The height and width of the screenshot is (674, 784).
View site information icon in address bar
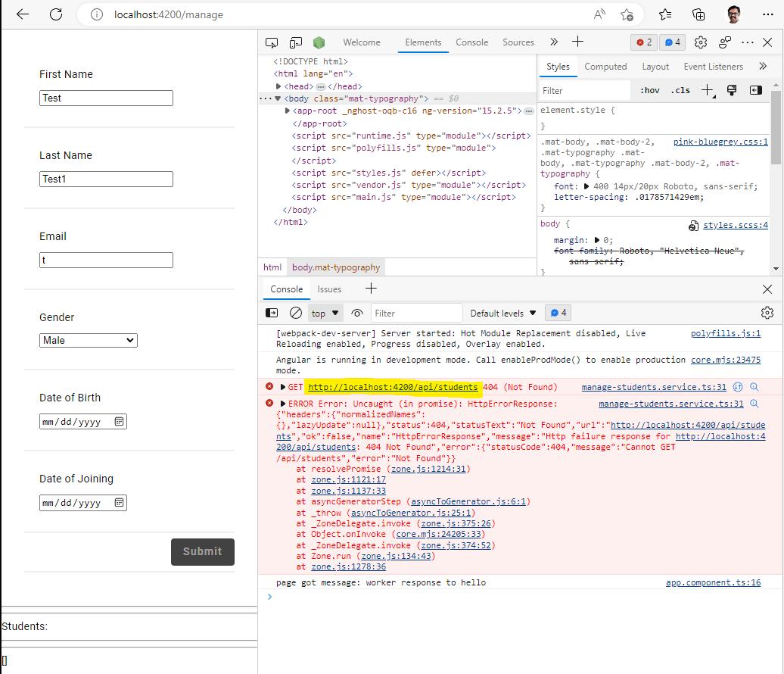(97, 14)
